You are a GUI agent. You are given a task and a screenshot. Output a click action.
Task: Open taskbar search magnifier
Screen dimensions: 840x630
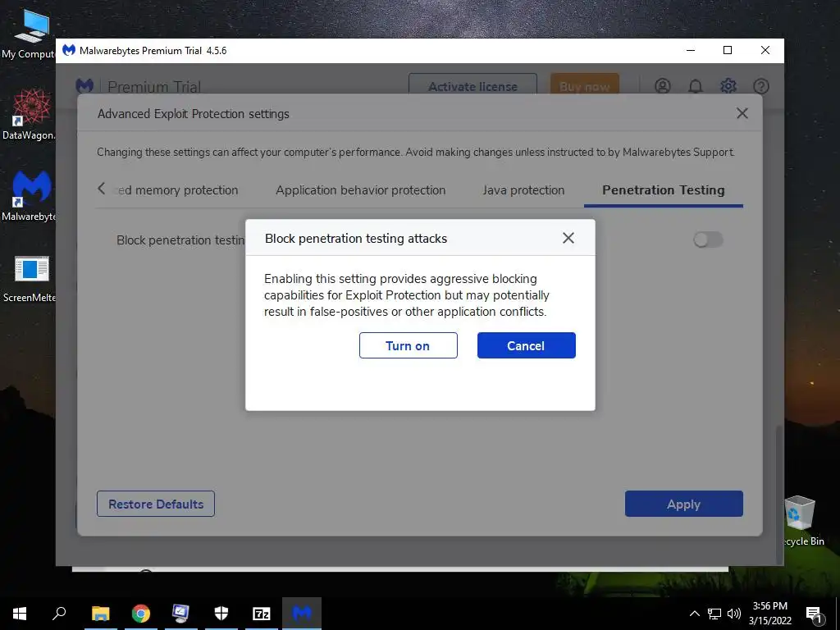[x=59, y=614]
